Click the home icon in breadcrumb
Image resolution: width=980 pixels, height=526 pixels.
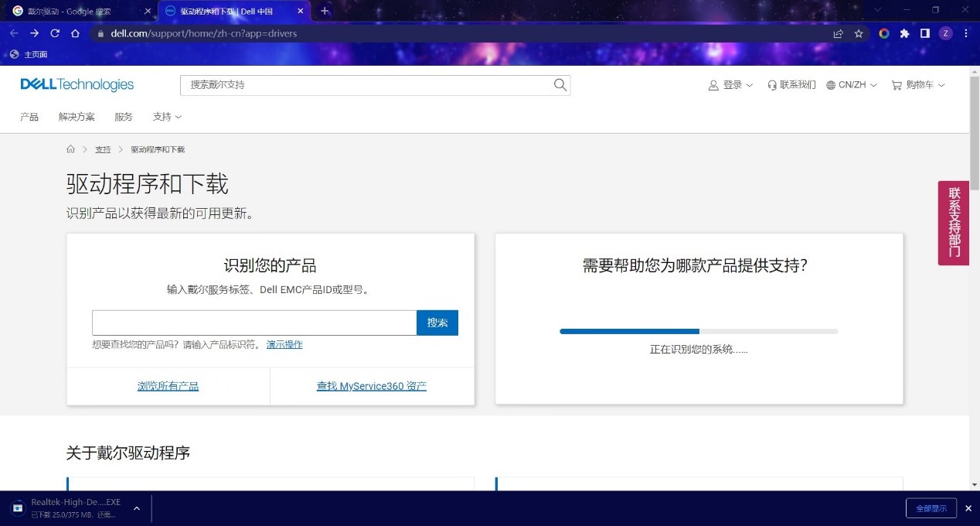pyautogui.click(x=71, y=149)
